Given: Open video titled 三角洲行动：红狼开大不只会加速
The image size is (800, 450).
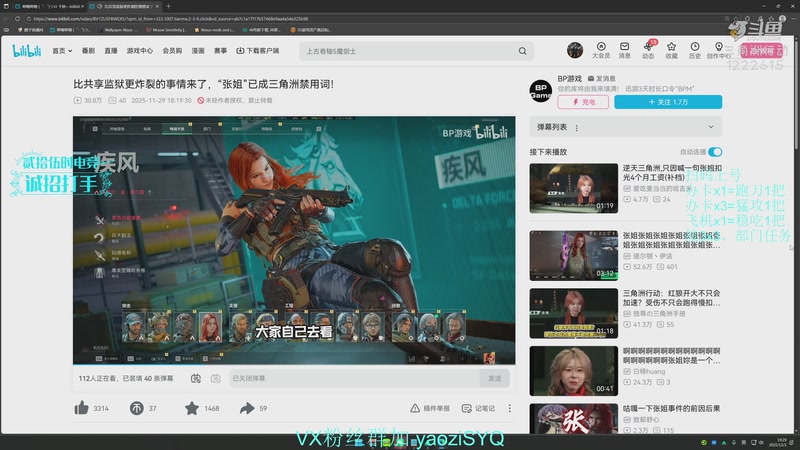Looking at the screenshot, I should coord(671,298).
